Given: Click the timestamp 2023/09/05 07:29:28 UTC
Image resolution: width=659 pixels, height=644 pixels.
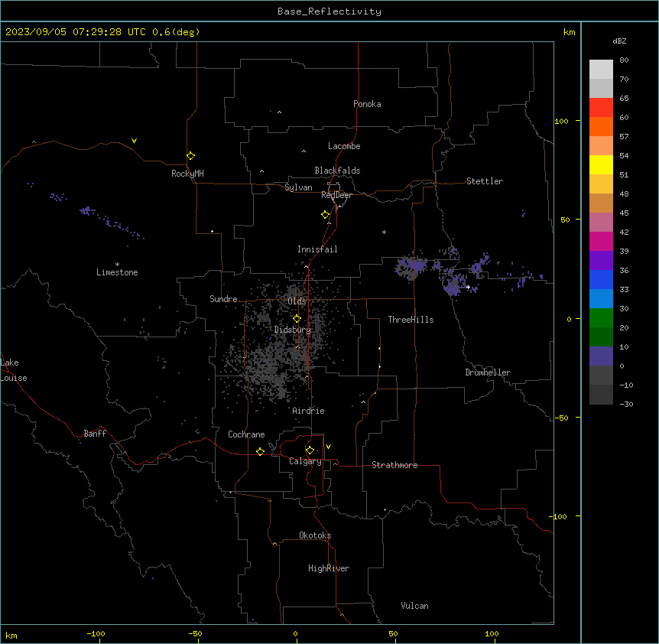Looking at the screenshot, I should [75, 32].
